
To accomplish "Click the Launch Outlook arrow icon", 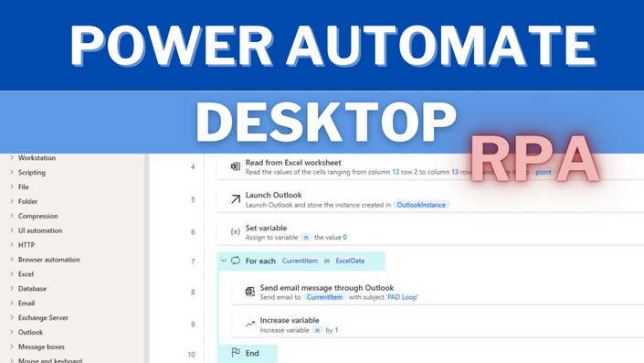I will (236, 199).
